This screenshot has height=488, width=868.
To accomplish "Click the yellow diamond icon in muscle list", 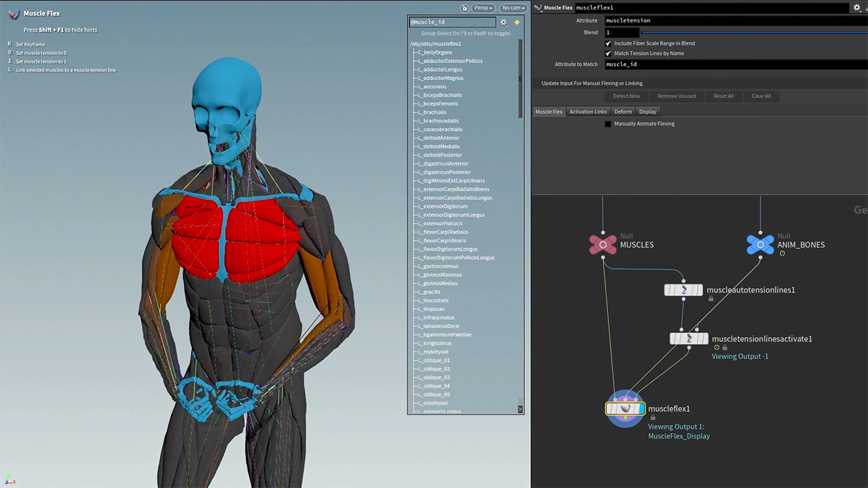I will click(517, 22).
